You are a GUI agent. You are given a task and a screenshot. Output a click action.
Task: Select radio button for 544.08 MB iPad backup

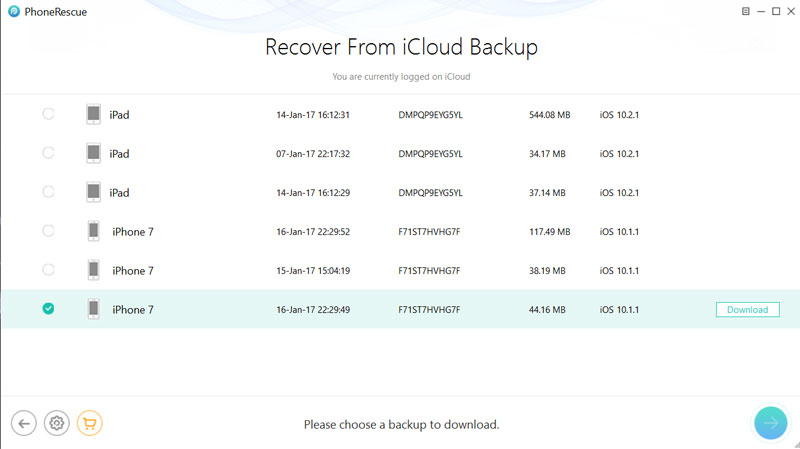click(x=48, y=115)
